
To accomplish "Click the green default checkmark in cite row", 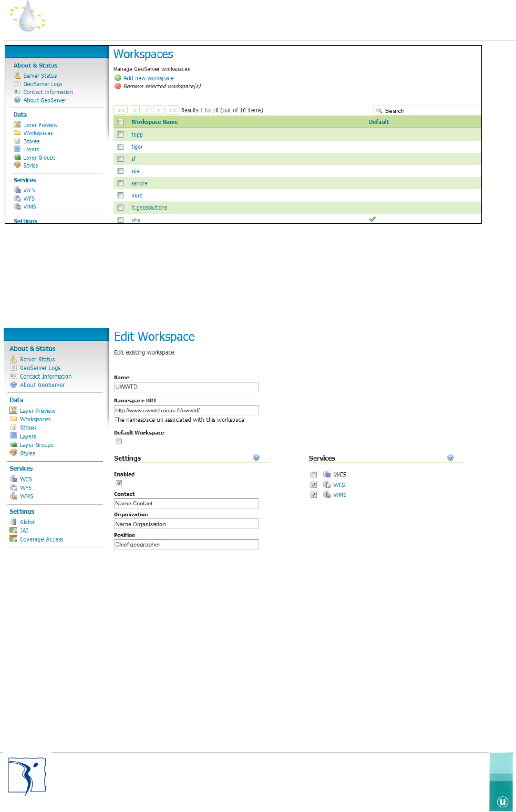I will pyautogui.click(x=373, y=219).
